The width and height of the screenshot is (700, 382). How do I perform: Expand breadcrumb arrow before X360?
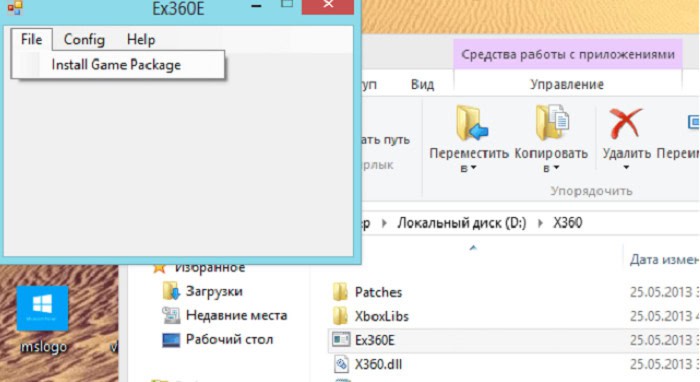540,223
